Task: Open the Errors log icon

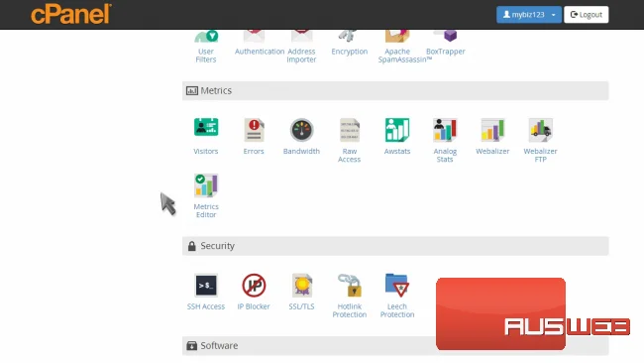Action: click(254, 130)
